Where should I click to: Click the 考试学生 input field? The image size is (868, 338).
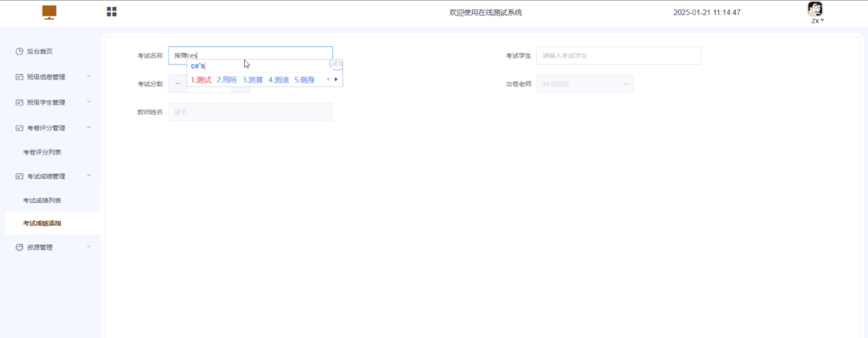pos(618,56)
